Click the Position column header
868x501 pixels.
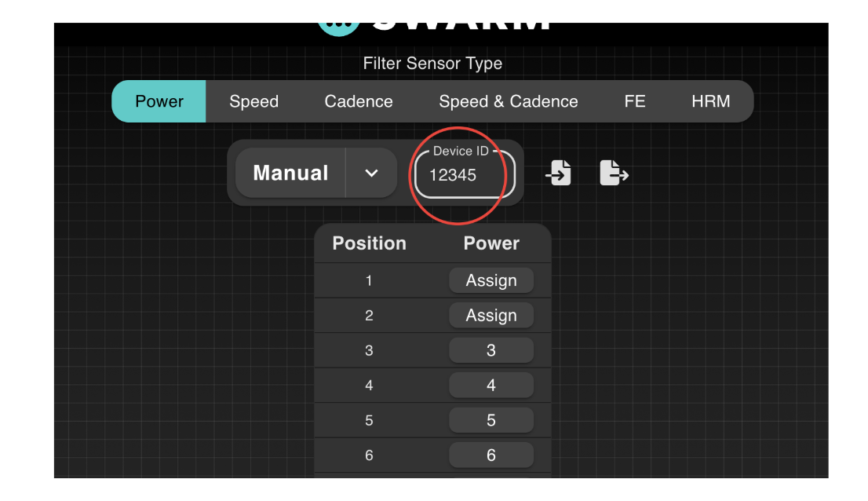click(369, 243)
